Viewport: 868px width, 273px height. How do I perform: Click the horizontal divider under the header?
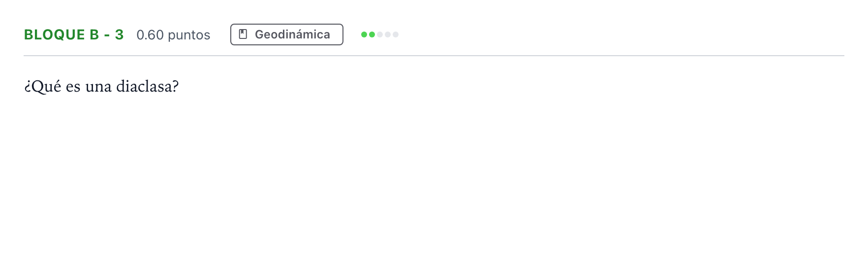(434, 56)
